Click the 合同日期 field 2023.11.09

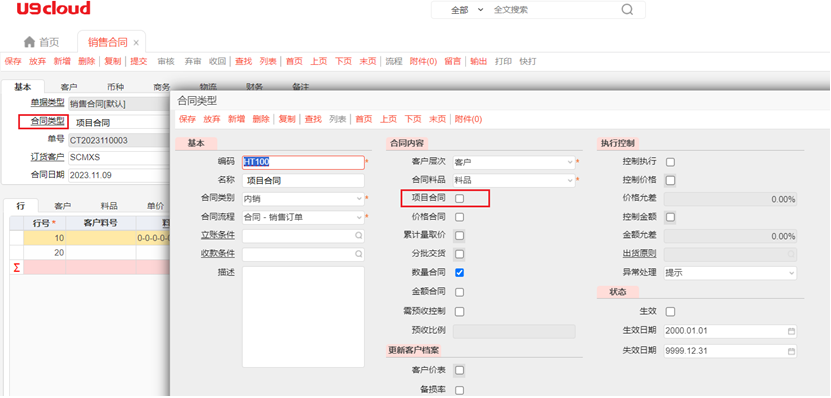click(x=119, y=175)
